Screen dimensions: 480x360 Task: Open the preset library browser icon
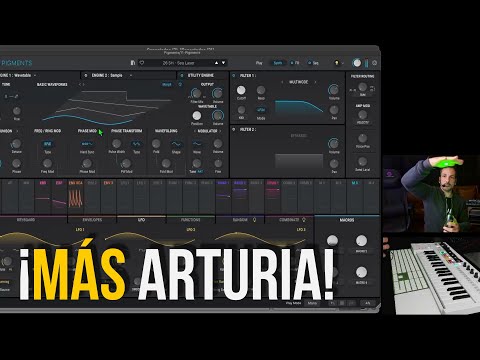pos(133,63)
